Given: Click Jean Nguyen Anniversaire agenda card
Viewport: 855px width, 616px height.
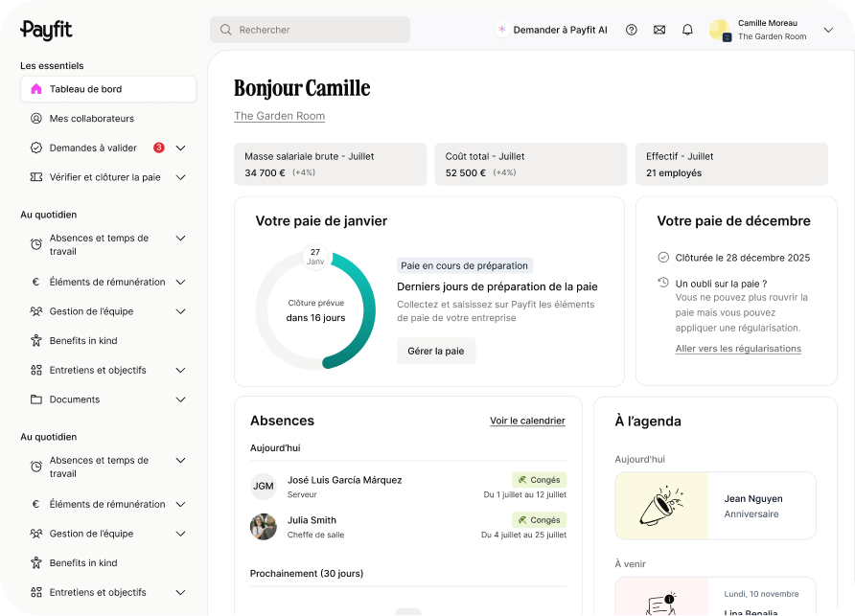Looking at the screenshot, I should 715,506.
